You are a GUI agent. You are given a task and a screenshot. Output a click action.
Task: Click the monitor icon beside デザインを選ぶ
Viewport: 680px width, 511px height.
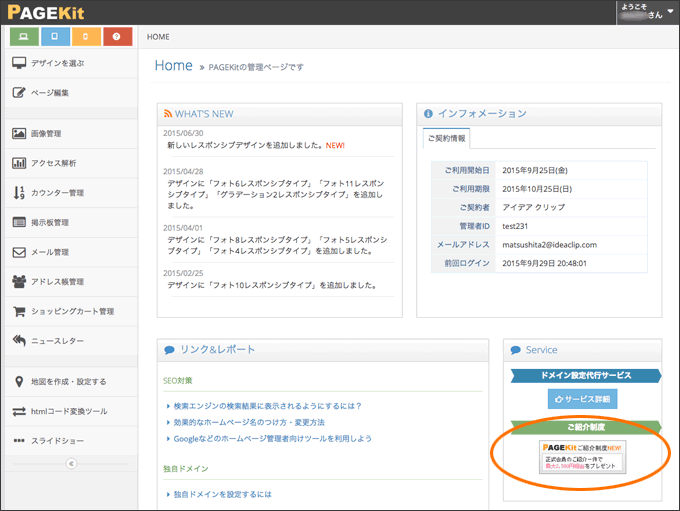tap(19, 63)
